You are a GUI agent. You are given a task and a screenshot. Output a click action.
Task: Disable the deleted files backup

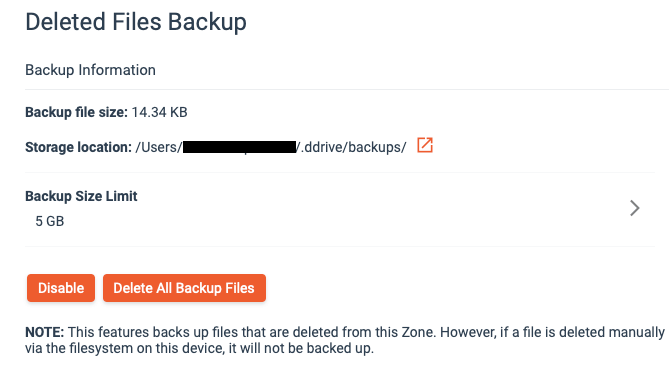point(61,288)
